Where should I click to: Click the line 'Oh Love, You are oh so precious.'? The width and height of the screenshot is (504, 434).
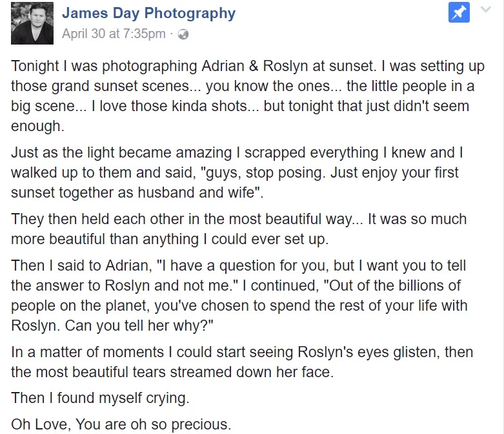pyautogui.click(x=121, y=424)
